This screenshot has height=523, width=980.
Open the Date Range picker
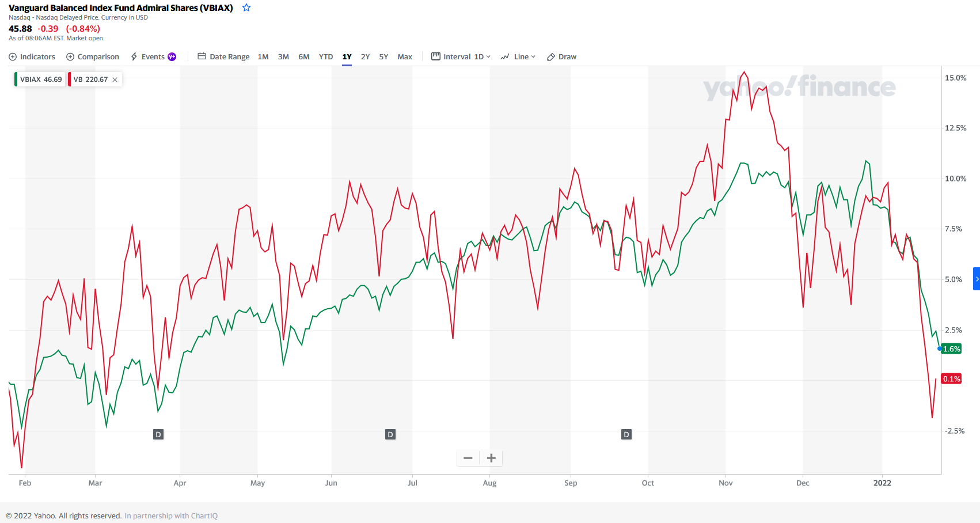pyautogui.click(x=223, y=56)
